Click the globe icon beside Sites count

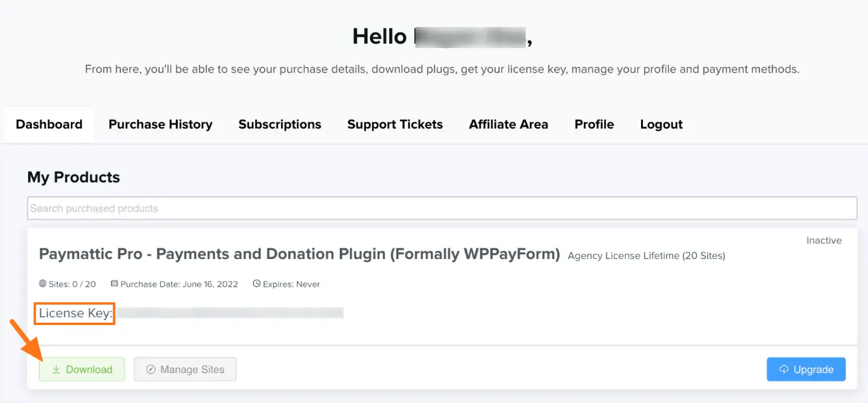(43, 284)
